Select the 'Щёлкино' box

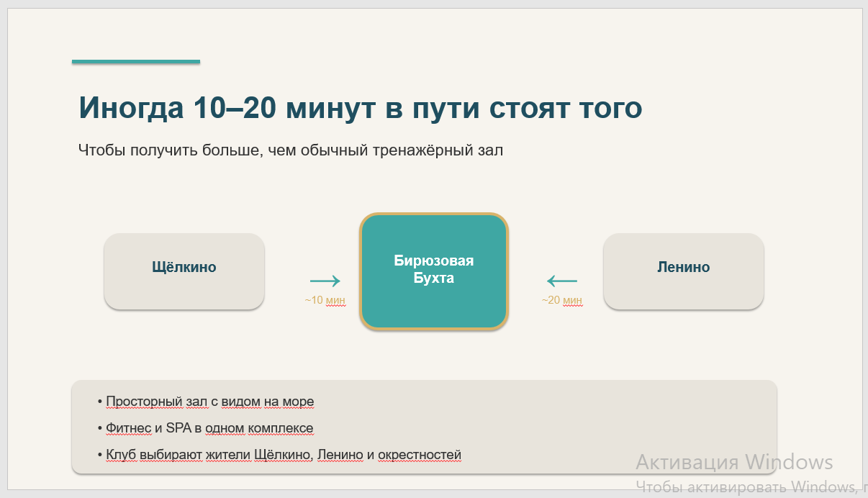184,271
